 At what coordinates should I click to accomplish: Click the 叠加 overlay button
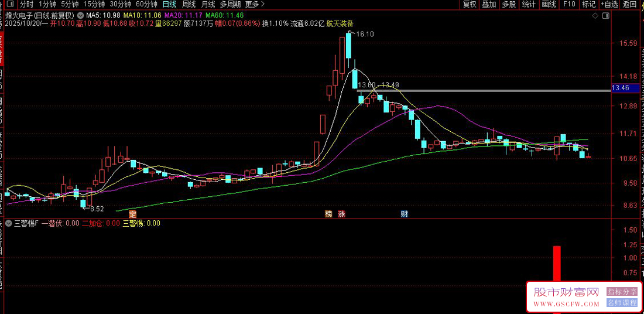pos(489,4)
